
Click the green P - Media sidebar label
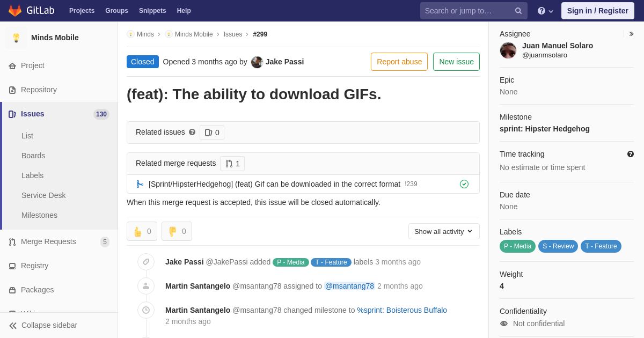517,246
